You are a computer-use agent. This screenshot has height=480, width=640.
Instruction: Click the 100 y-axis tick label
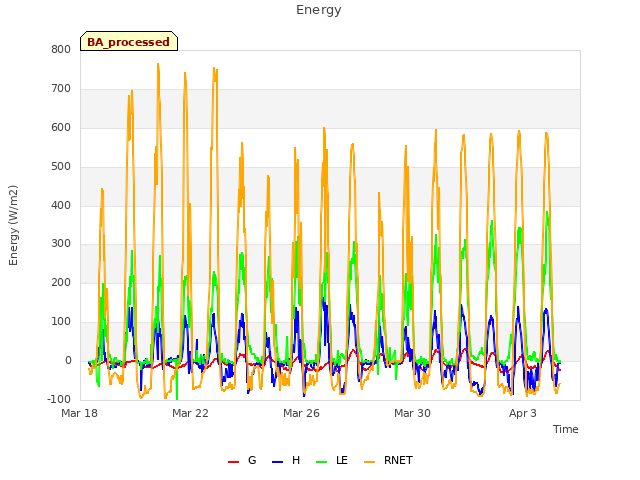[61, 322]
